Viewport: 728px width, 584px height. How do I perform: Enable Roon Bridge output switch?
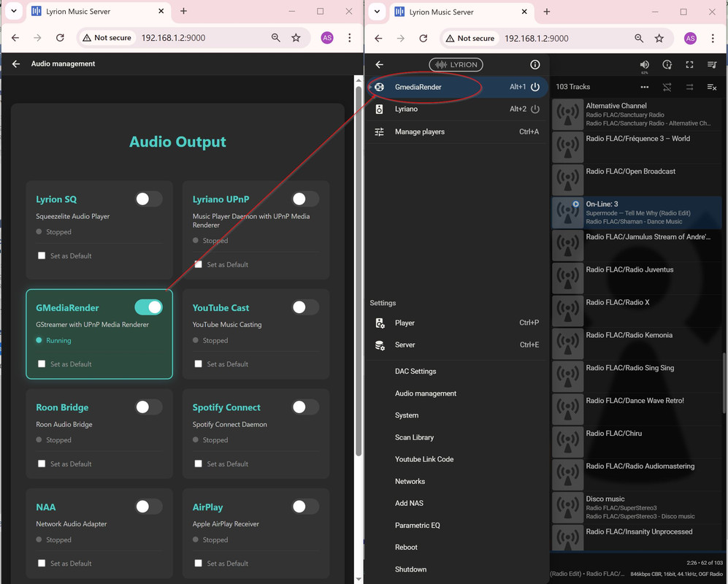tap(148, 407)
